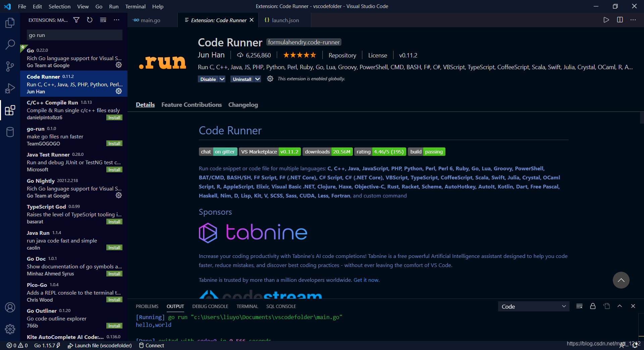Install TypeScript God extension

114,222
